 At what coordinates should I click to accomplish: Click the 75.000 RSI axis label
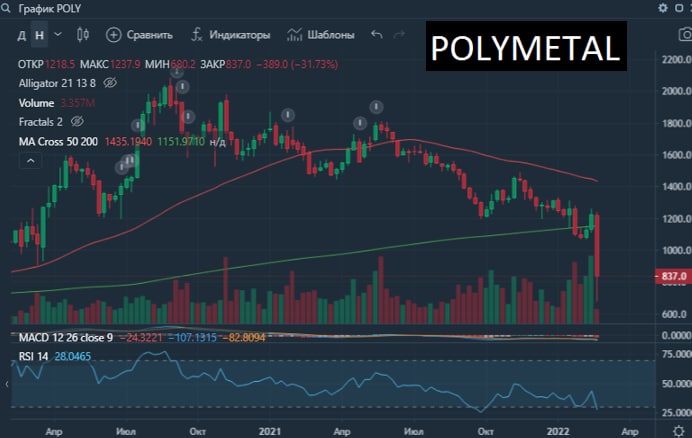(x=677, y=354)
